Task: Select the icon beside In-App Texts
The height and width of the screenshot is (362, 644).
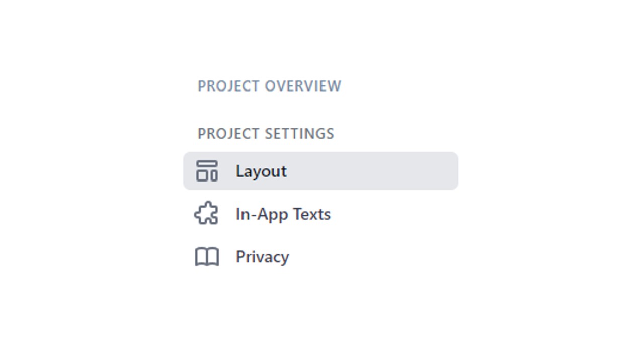Action: [x=206, y=214]
